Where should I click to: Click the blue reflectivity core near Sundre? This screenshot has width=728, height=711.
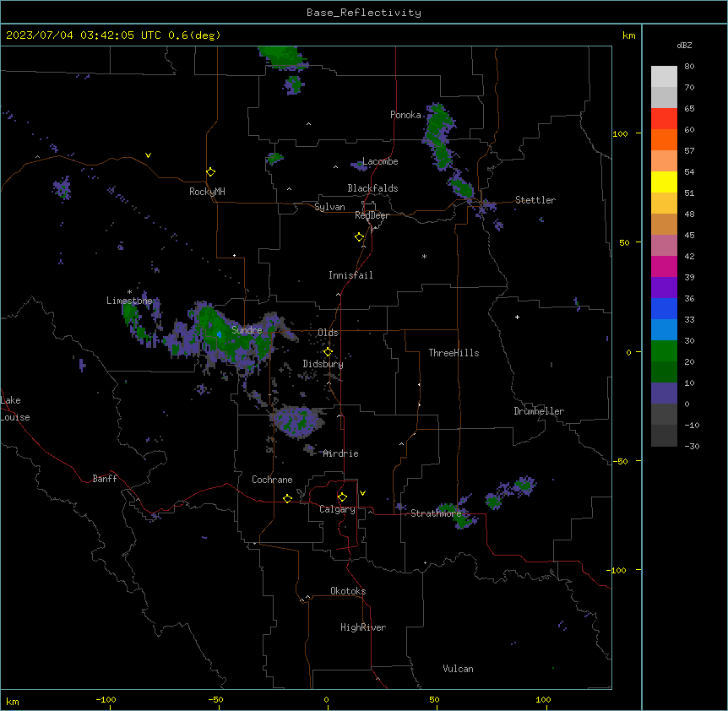coord(219,334)
